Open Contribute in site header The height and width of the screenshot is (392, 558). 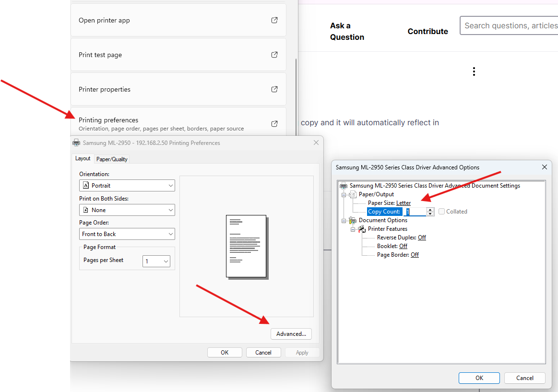click(428, 31)
